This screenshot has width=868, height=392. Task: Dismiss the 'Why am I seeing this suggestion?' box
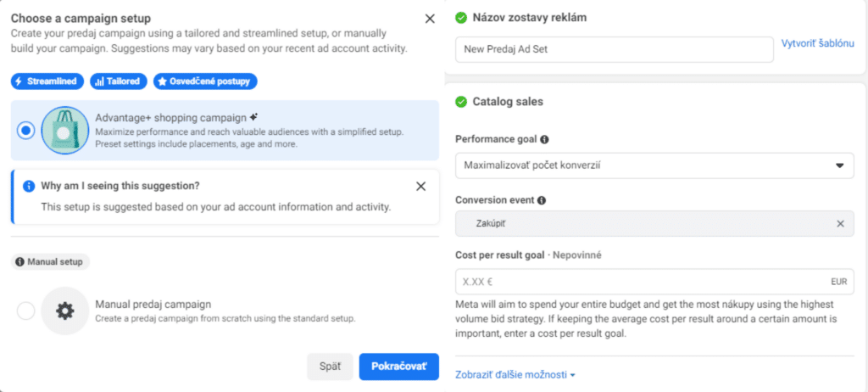420,187
